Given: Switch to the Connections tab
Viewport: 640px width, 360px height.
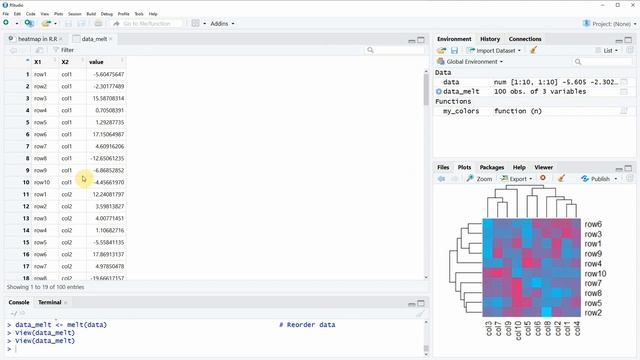Looking at the screenshot, I should 525,39.
